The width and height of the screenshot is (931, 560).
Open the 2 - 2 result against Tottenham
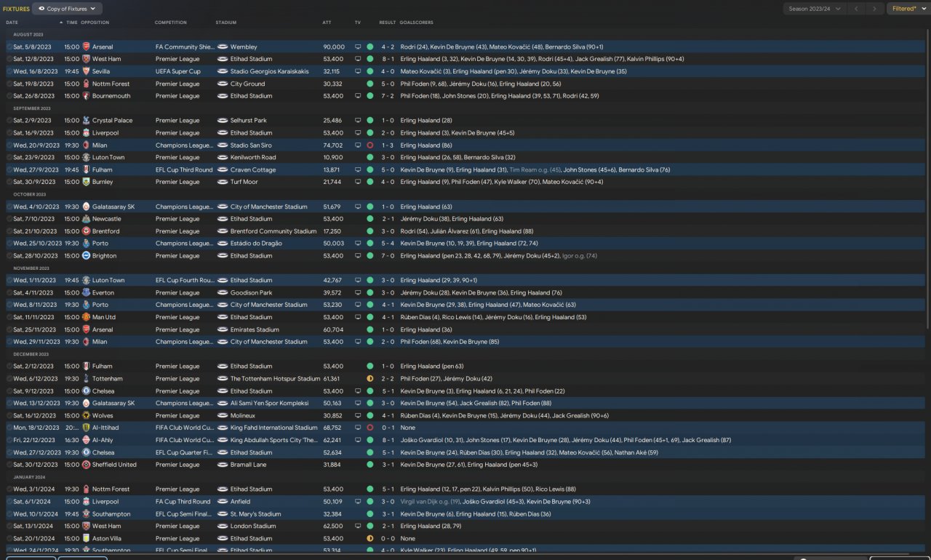[x=387, y=379]
